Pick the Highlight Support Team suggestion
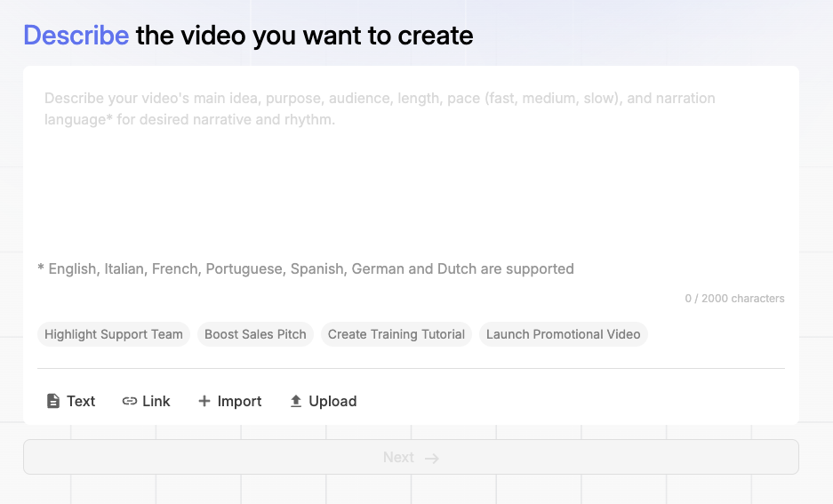 114,334
